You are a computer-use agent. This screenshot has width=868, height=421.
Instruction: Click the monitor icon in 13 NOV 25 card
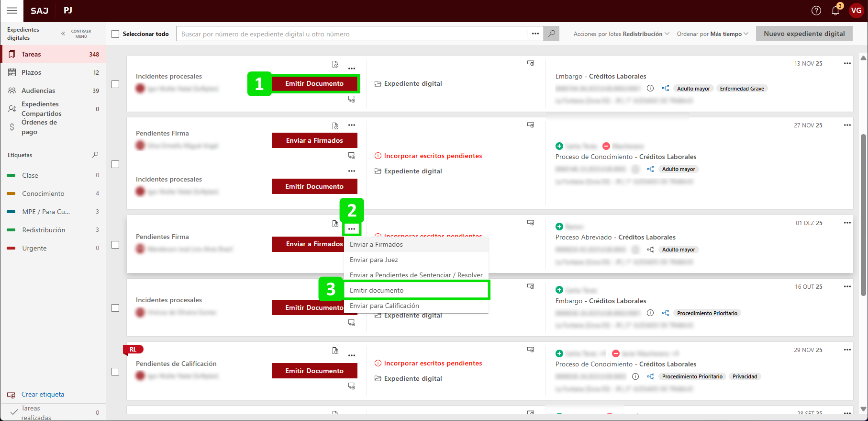(x=531, y=63)
